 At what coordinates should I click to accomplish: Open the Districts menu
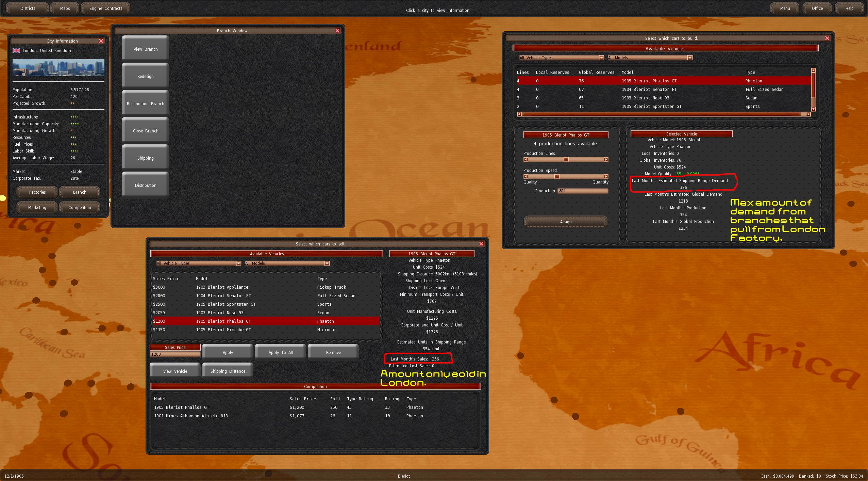pyautogui.click(x=28, y=9)
